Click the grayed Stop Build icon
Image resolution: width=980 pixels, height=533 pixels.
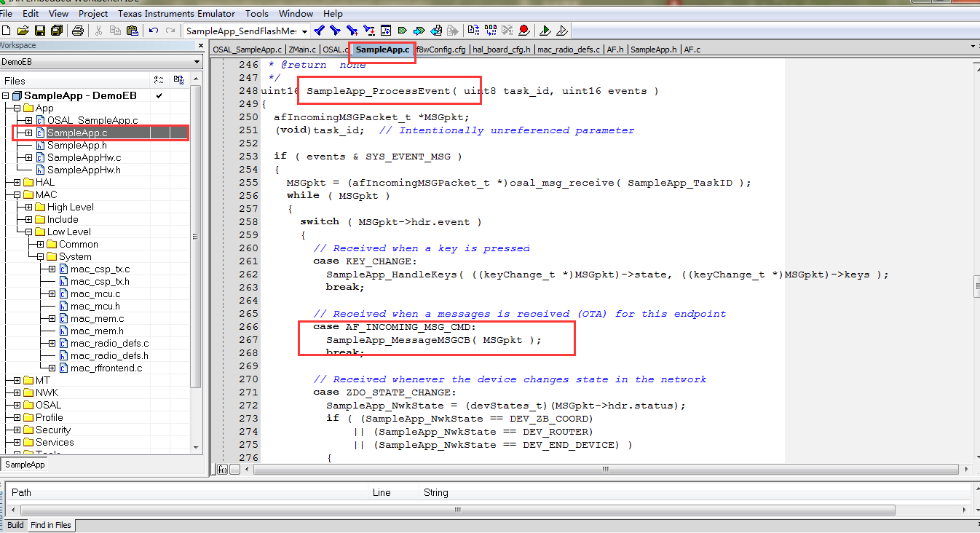pos(507,31)
